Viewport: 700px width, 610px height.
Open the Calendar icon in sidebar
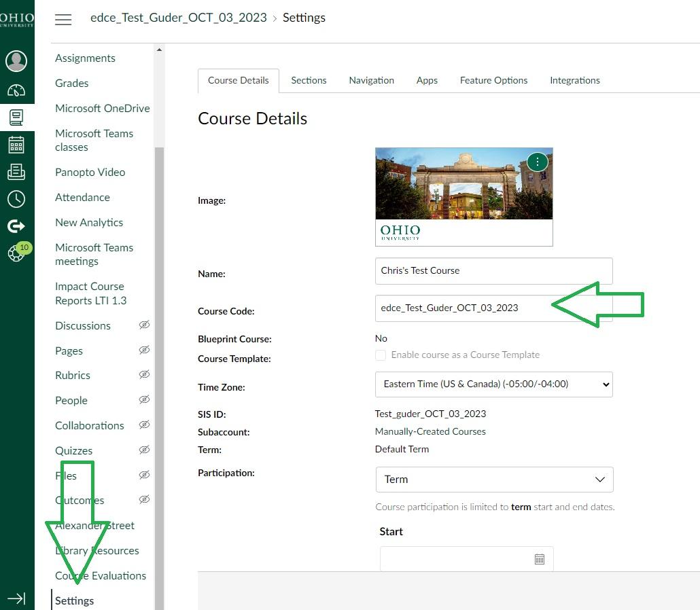click(x=16, y=144)
